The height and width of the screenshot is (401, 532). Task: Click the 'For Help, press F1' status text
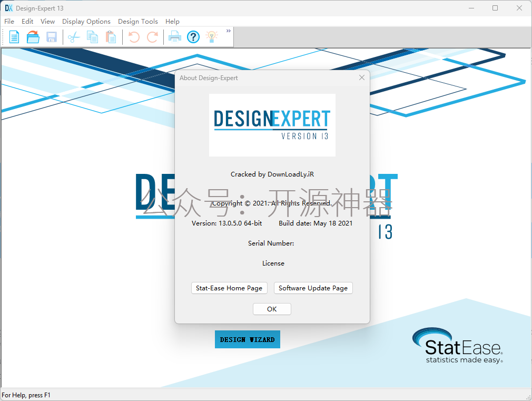[26, 395]
